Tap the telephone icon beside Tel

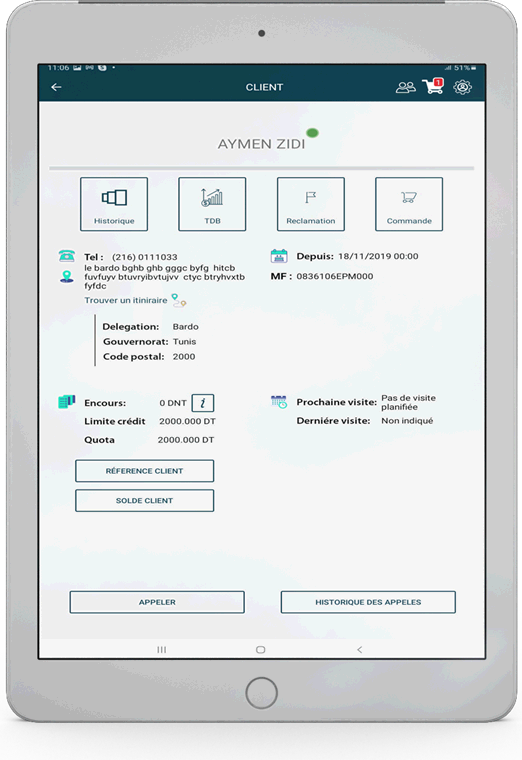click(x=66, y=256)
